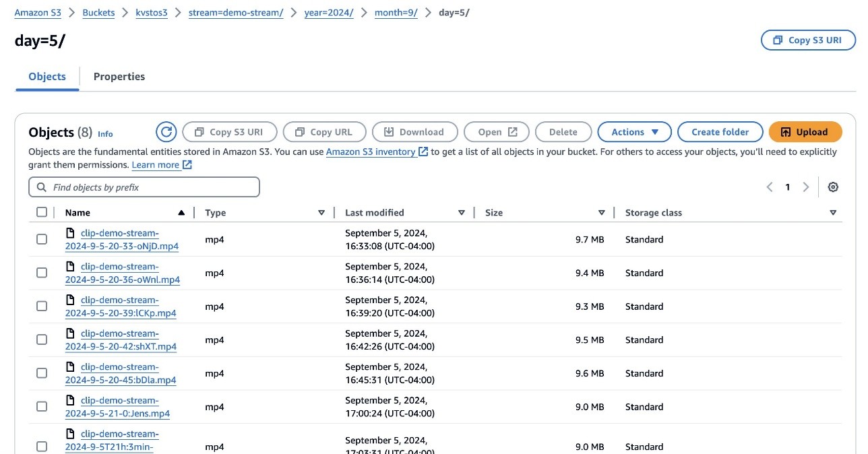Screen dimensions: 868x454
Task: Select checkbox for clip ending oNjD.mp4
Action: [x=42, y=239]
